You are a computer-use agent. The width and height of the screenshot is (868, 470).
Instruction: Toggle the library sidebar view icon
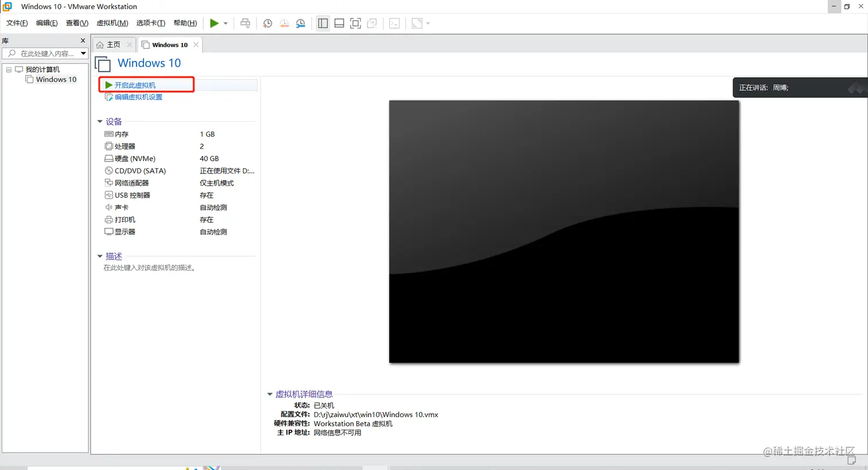(x=323, y=23)
